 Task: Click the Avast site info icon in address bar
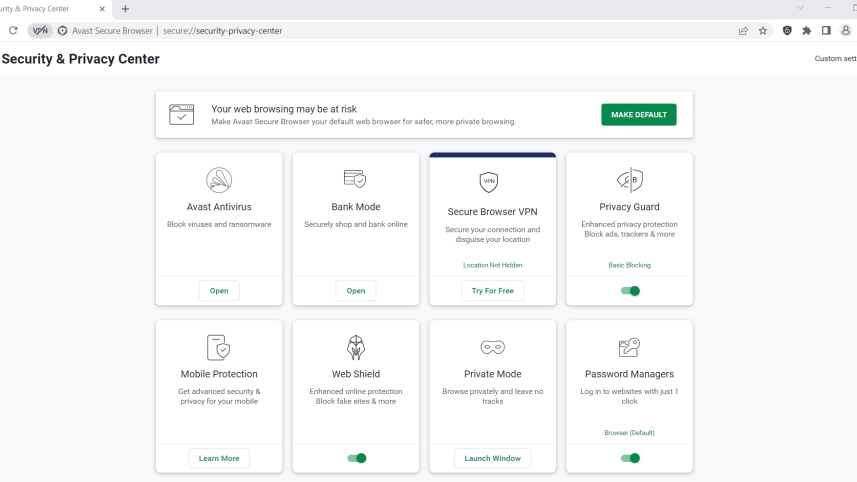click(x=63, y=31)
